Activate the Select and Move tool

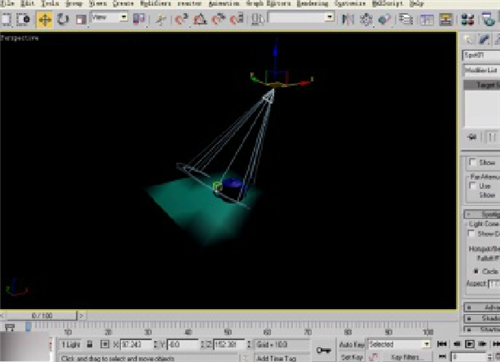(44, 19)
